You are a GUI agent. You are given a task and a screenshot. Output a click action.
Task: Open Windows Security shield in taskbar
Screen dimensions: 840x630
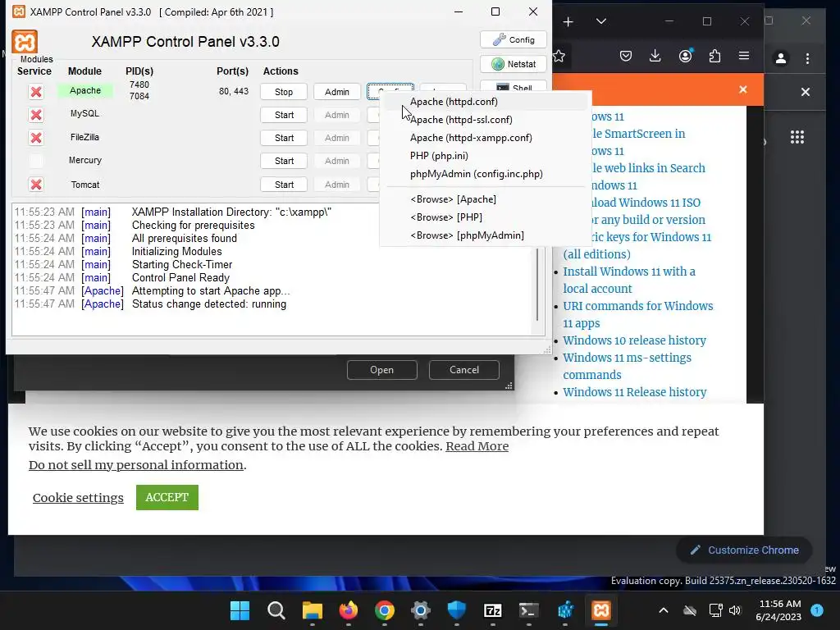point(456,610)
